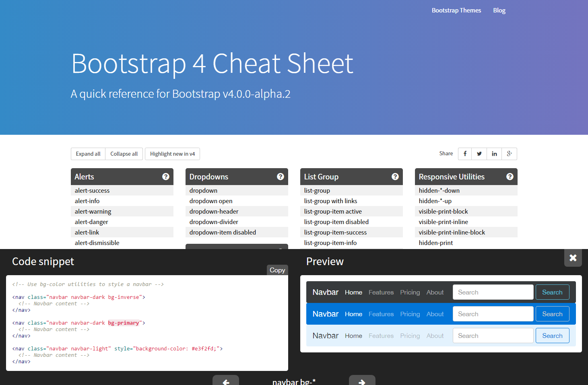The image size is (588, 385).
Task: Collapse the Responsive Utilities section header
Action: click(x=466, y=177)
